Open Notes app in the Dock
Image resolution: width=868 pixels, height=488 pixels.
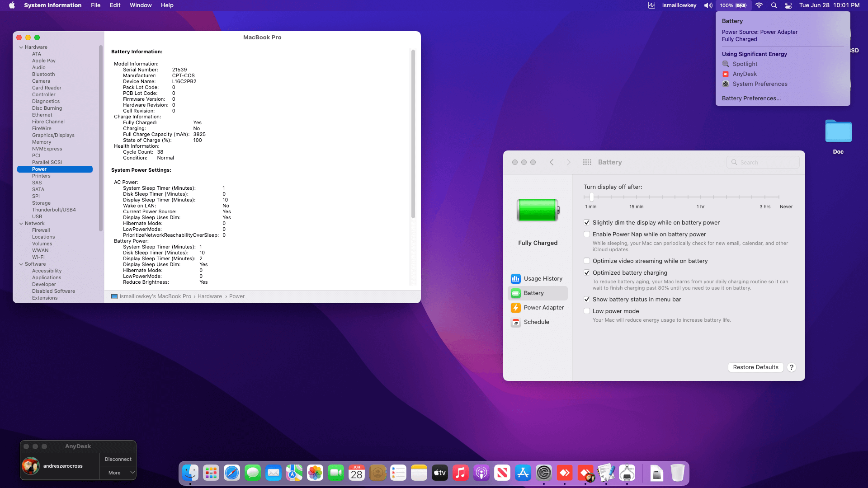(x=419, y=473)
